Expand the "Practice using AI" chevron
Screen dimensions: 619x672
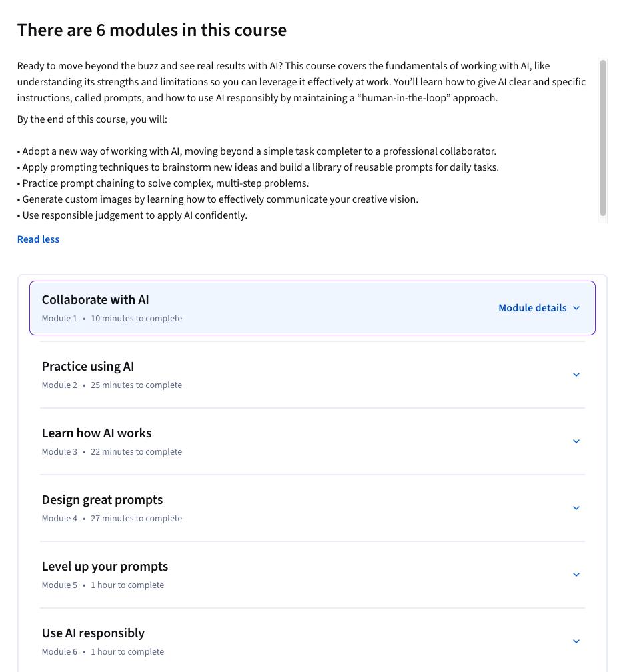(576, 375)
